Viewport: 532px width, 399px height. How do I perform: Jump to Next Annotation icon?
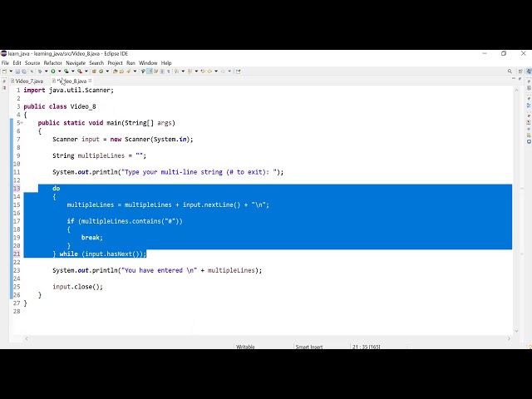click(176, 71)
